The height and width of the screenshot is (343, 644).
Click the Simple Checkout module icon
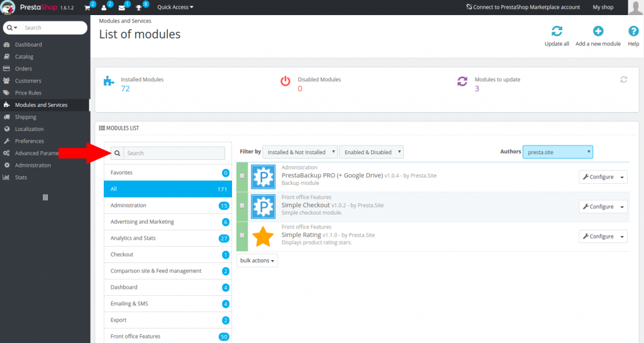(263, 206)
